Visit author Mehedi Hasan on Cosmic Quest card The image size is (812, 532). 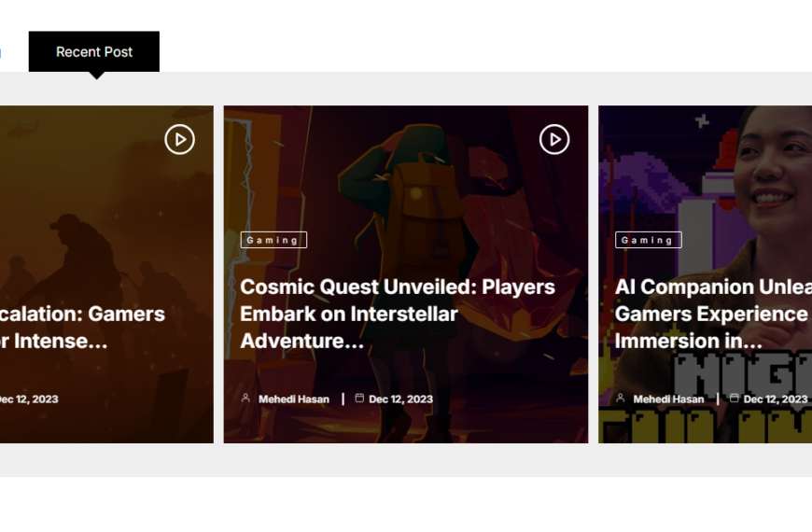[x=293, y=399]
